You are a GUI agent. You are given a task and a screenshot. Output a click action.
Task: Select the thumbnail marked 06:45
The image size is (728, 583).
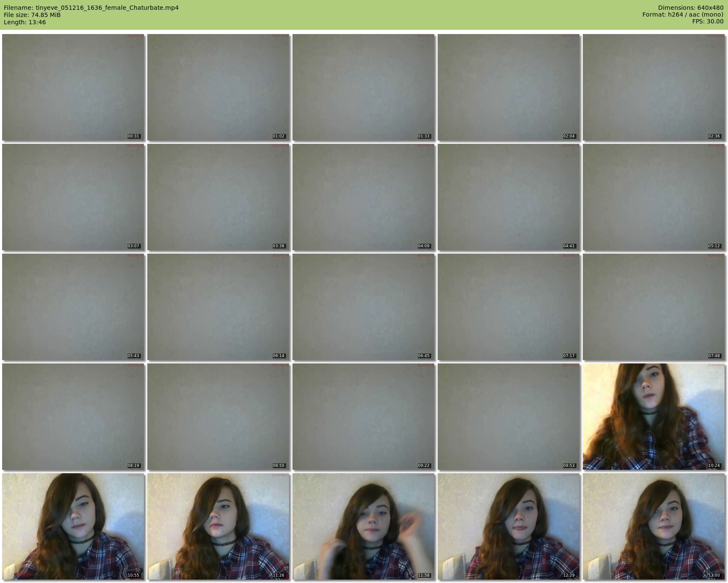coord(364,307)
